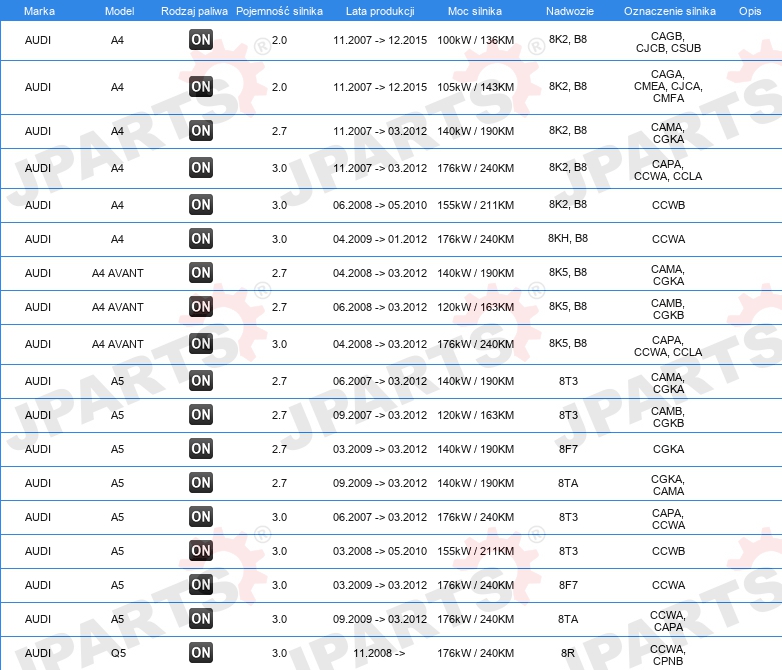Click ON badge in A5 2.7 8F7 row
The image size is (782, 670).
[x=201, y=448]
